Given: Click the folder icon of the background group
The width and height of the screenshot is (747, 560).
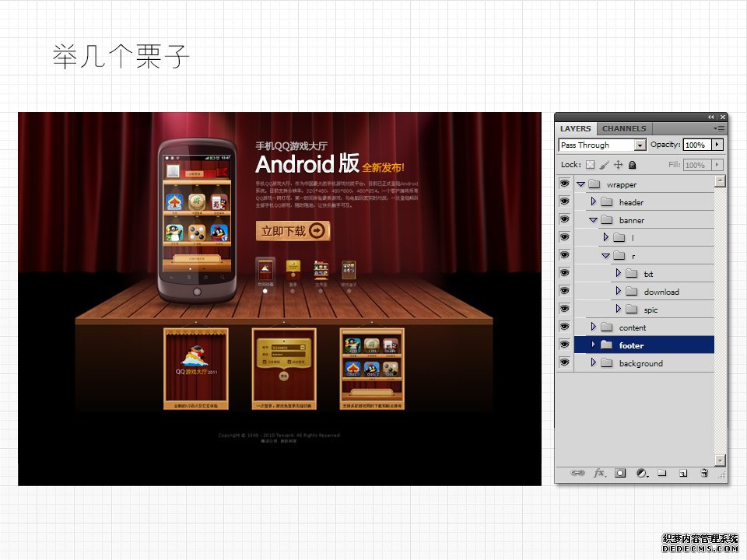Looking at the screenshot, I should 606,363.
